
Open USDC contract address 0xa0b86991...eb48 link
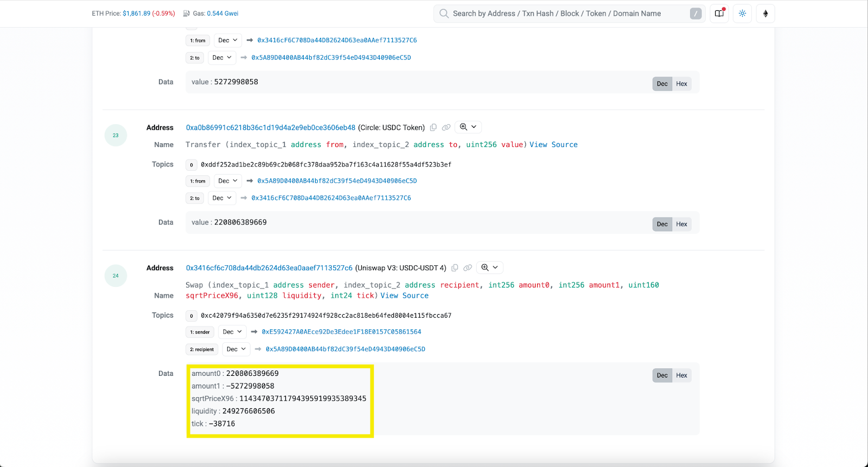[x=271, y=127]
